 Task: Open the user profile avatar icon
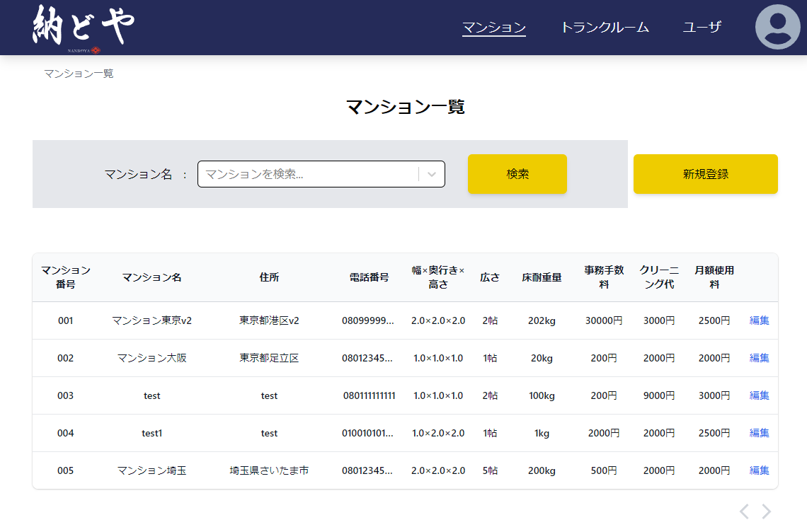coord(777,28)
